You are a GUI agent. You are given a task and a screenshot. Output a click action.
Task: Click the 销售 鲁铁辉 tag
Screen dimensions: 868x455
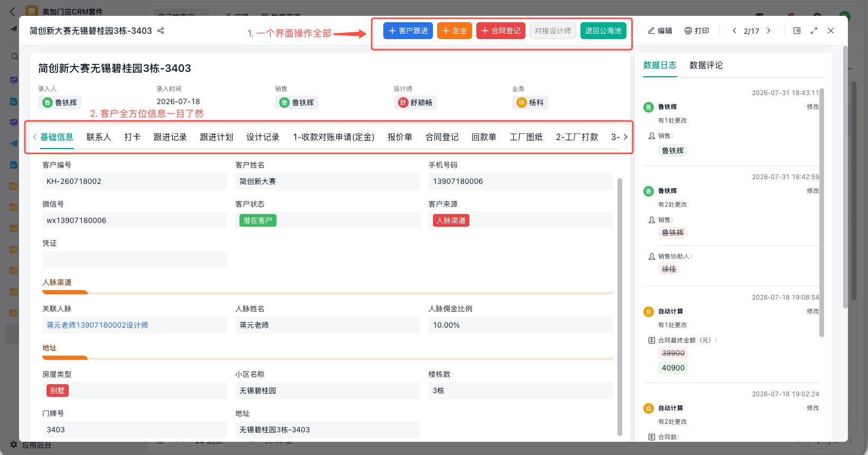click(297, 103)
